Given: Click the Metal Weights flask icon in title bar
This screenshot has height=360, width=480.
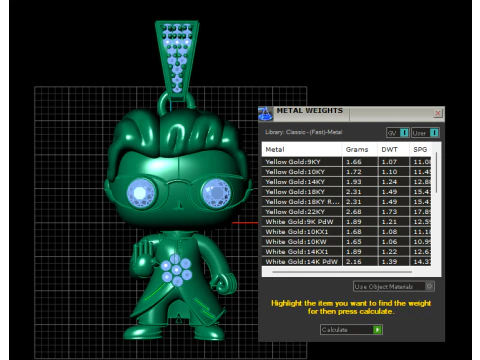Looking at the screenshot, I should point(265,114).
